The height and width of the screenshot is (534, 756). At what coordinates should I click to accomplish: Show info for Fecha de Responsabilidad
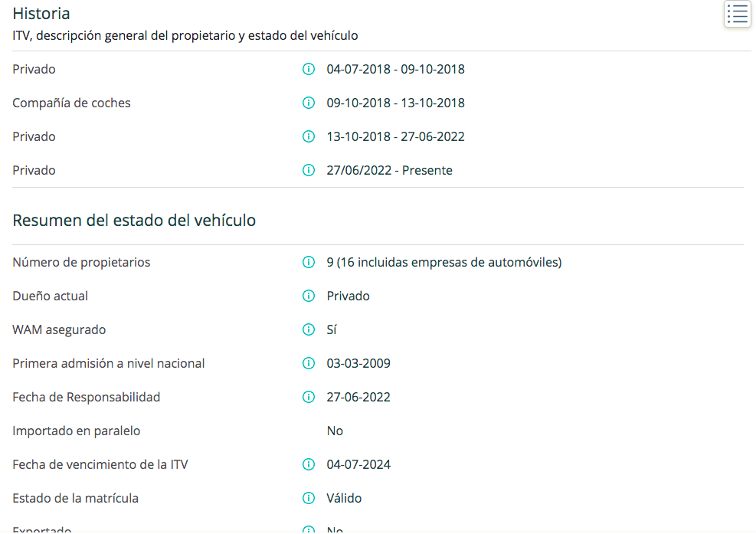[309, 397]
